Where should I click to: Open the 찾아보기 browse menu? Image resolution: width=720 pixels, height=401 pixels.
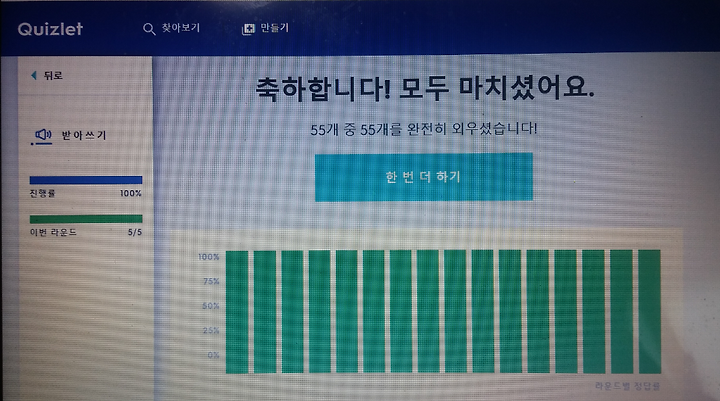coord(181,28)
